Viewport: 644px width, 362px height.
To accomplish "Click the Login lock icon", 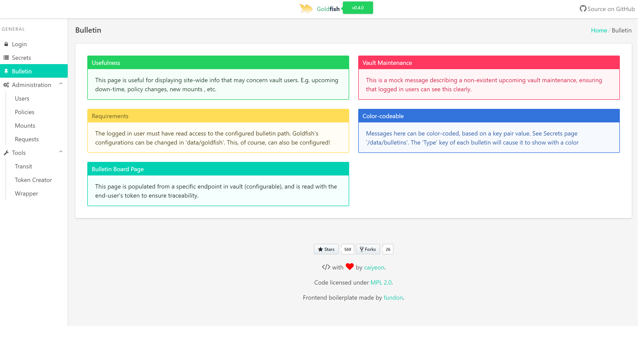I will [6, 44].
